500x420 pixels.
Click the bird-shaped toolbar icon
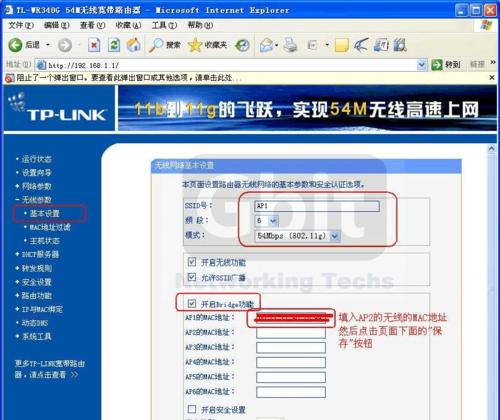(x=361, y=45)
